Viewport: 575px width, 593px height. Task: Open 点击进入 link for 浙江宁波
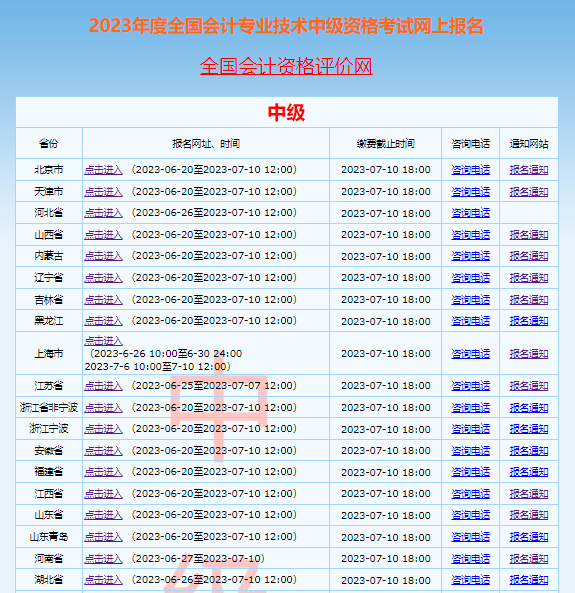pos(103,429)
